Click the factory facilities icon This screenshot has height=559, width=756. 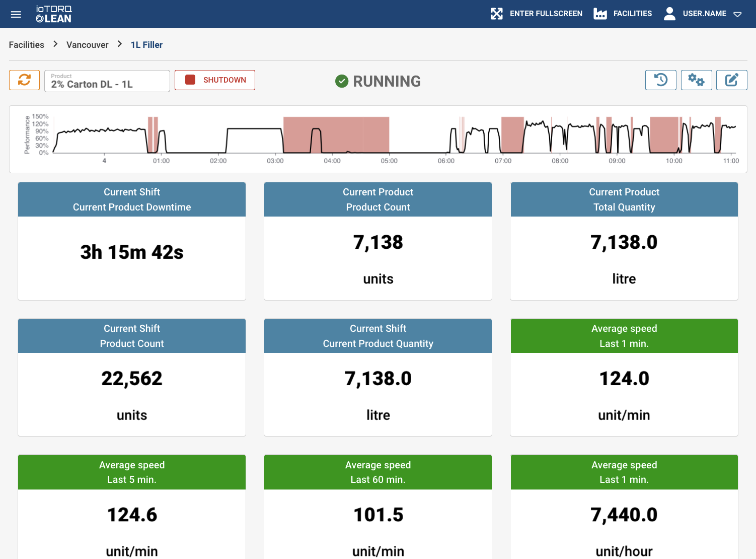(600, 14)
